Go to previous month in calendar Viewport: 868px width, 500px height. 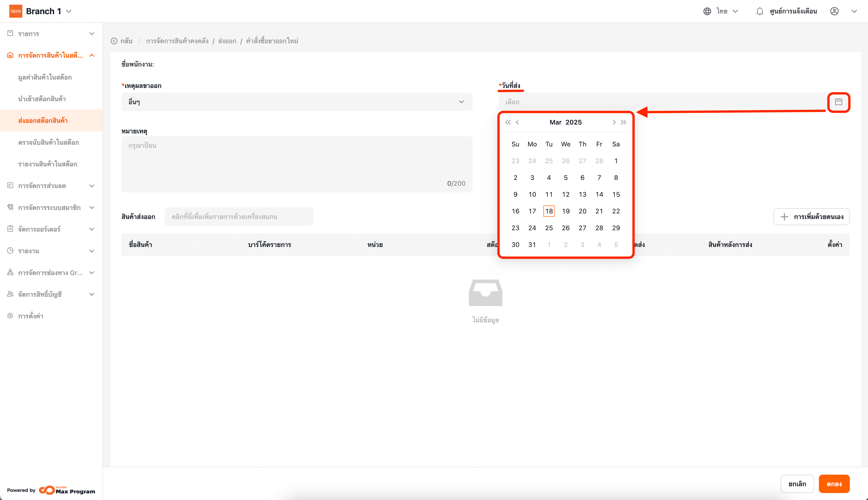pos(517,122)
